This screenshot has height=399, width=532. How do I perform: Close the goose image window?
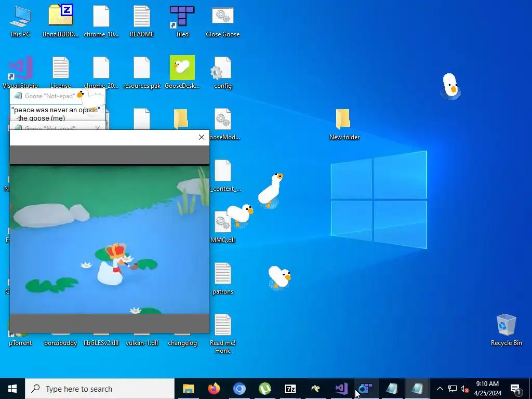click(x=202, y=137)
